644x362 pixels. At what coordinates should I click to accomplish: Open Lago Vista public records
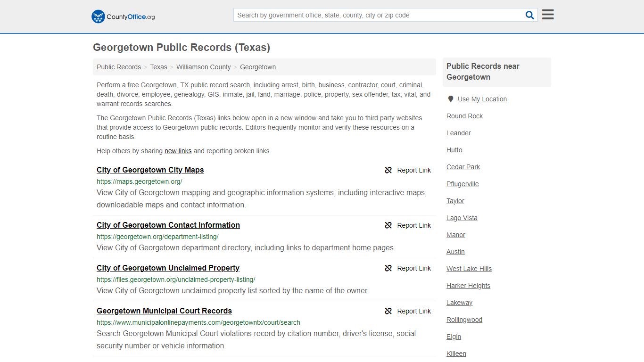(462, 218)
